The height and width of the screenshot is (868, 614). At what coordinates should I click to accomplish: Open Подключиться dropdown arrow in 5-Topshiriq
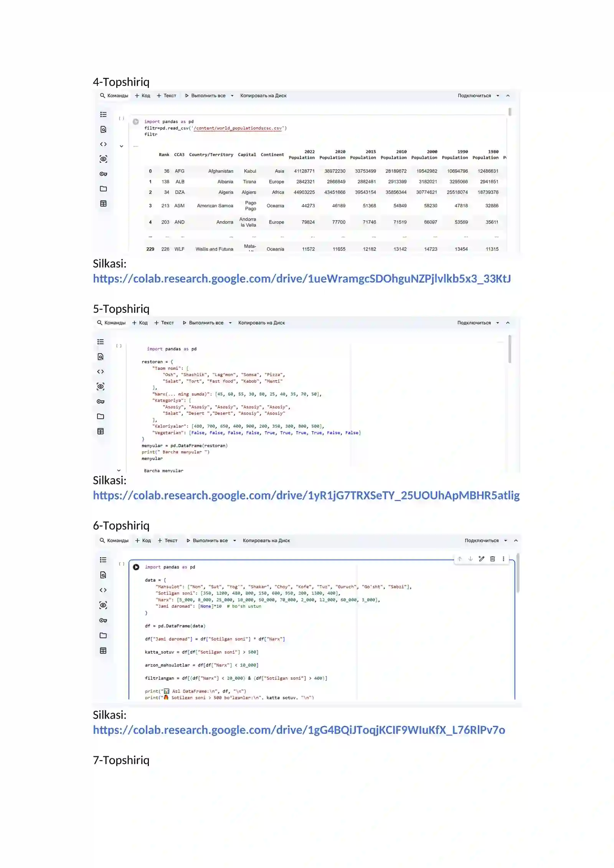point(498,323)
